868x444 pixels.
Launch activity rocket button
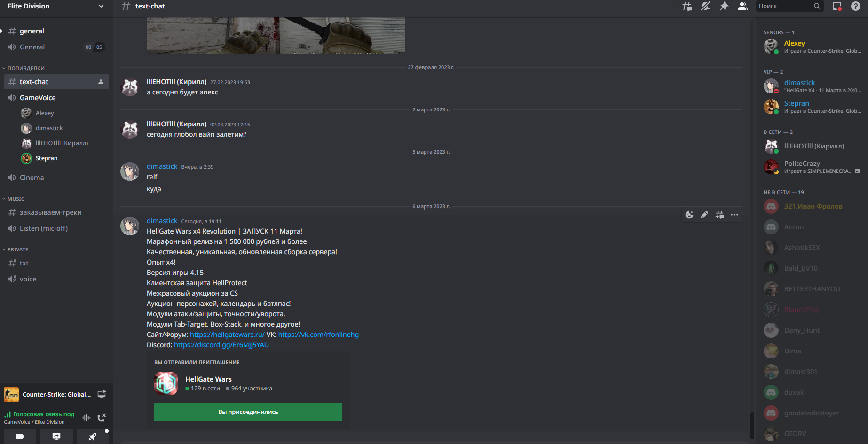point(93,436)
